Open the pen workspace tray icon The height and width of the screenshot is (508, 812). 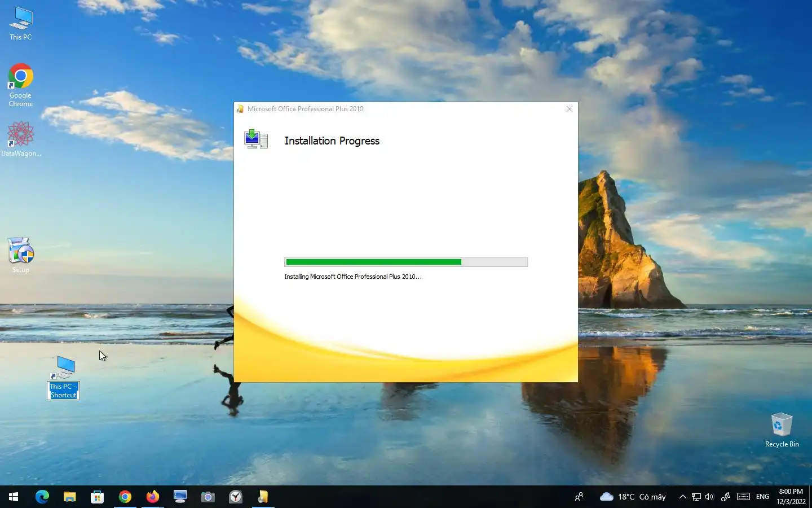tap(726, 497)
